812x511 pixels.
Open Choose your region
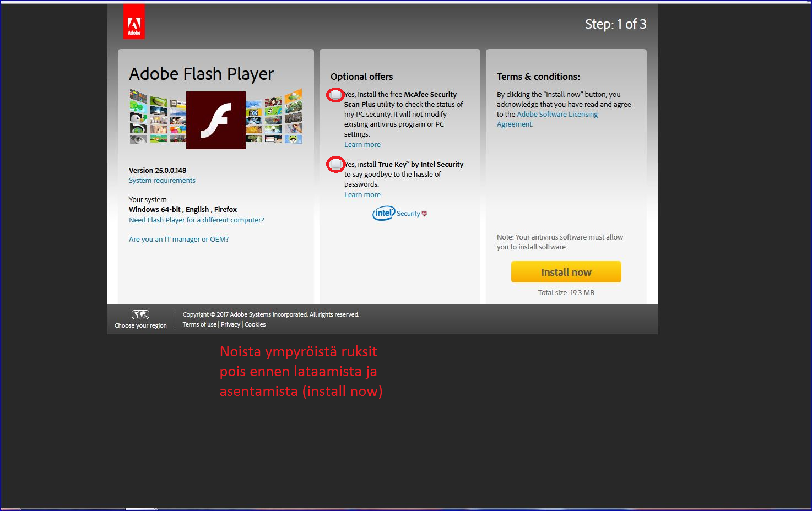point(140,325)
